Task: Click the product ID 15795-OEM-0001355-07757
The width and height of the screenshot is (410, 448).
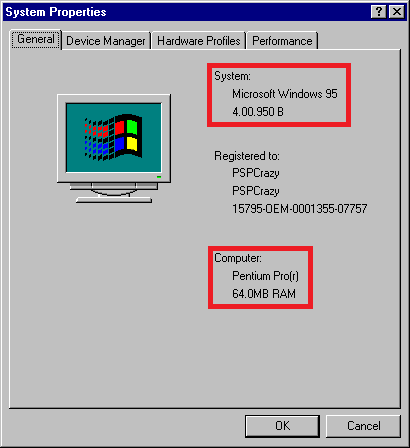Action: click(300, 209)
